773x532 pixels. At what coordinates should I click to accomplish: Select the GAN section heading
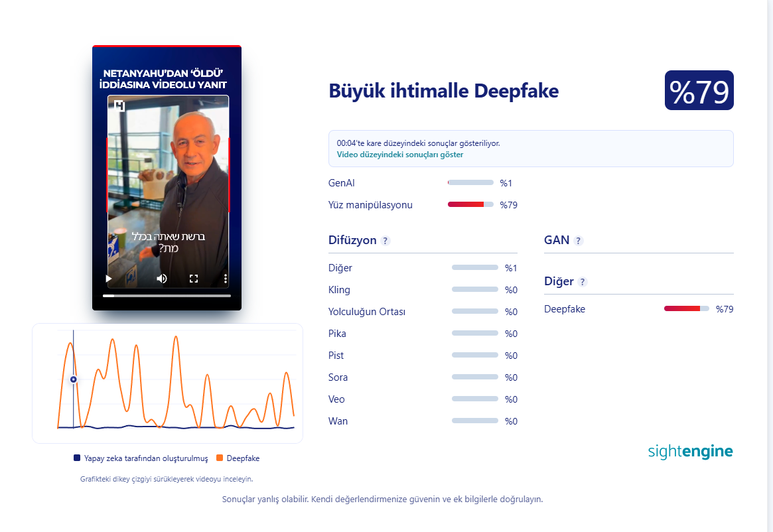coord(557,240)
